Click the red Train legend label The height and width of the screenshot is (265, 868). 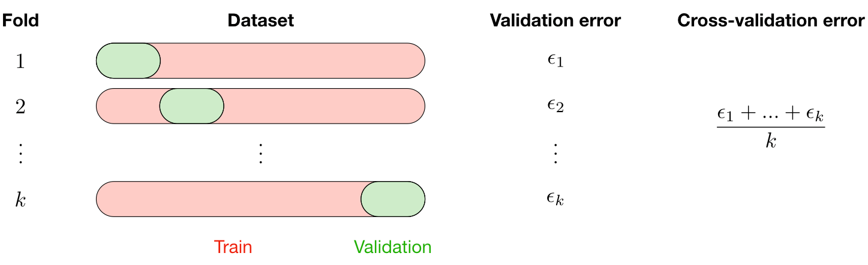coord(233,247)
